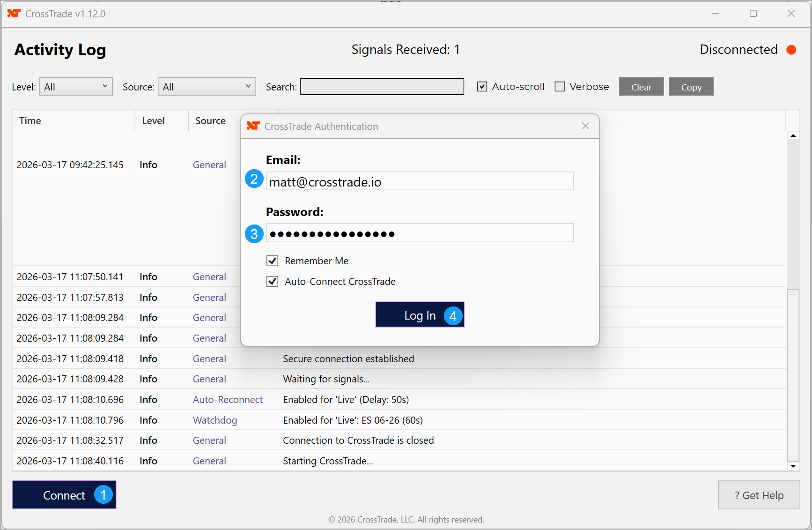Click the Time column header

point(30,121)
